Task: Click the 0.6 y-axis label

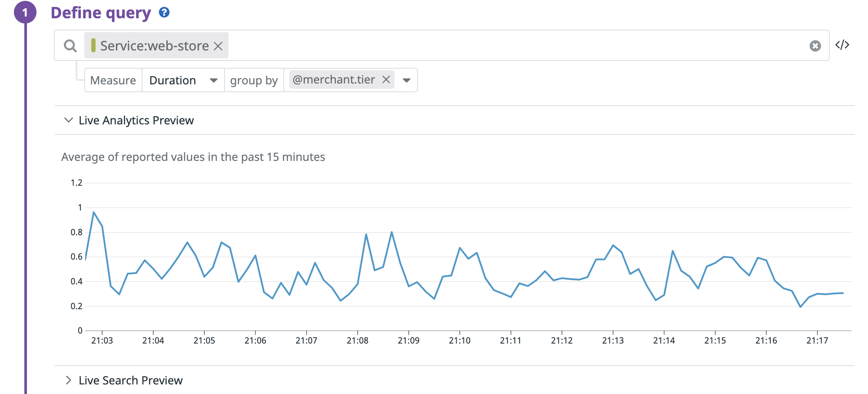Action: (76, 257)
